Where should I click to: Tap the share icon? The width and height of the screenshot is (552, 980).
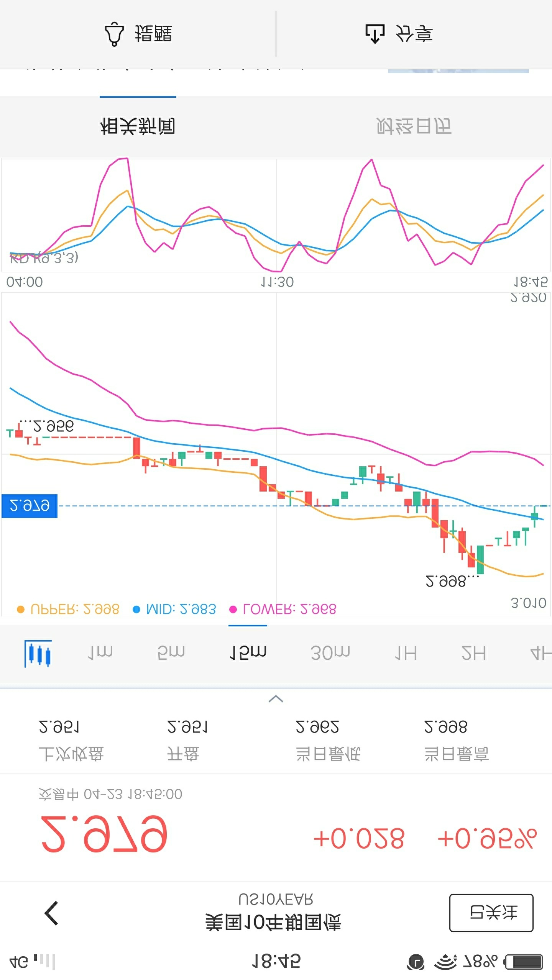point(375,34)
